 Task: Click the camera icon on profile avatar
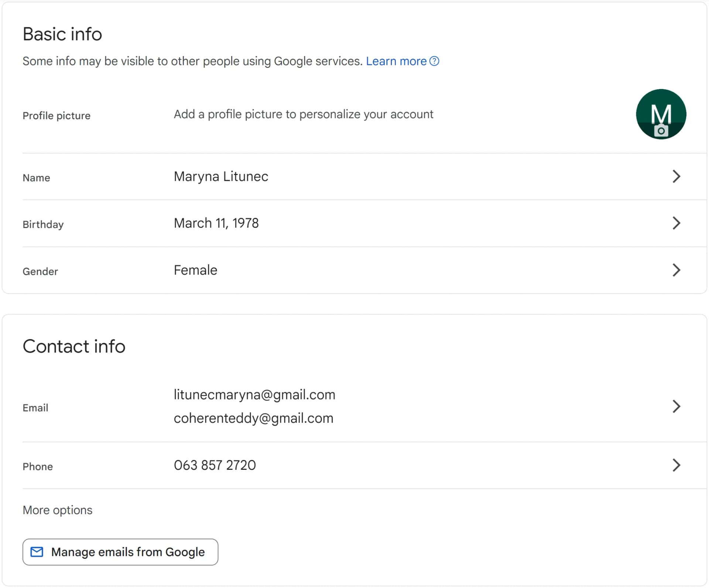[x=661, y=131]
